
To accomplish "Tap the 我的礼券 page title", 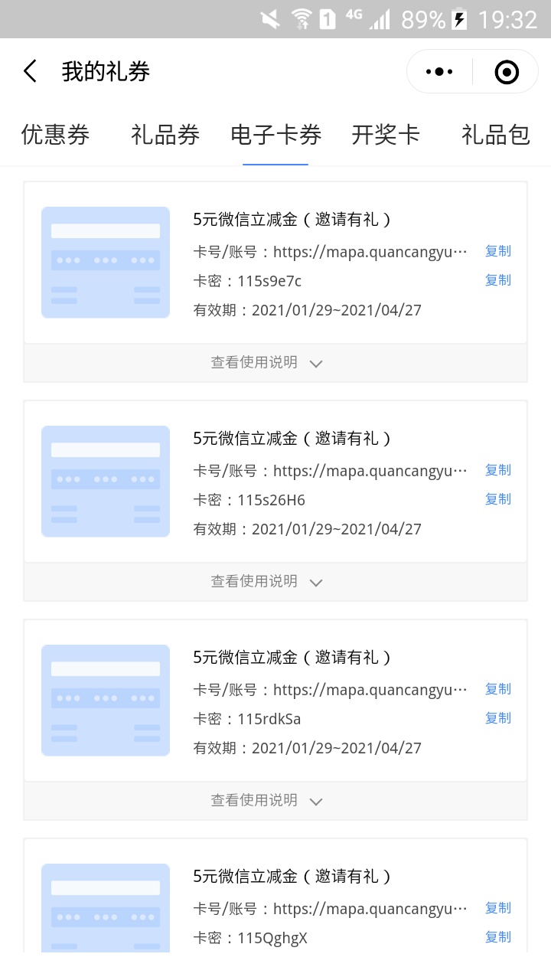I will tap(106, 72).
